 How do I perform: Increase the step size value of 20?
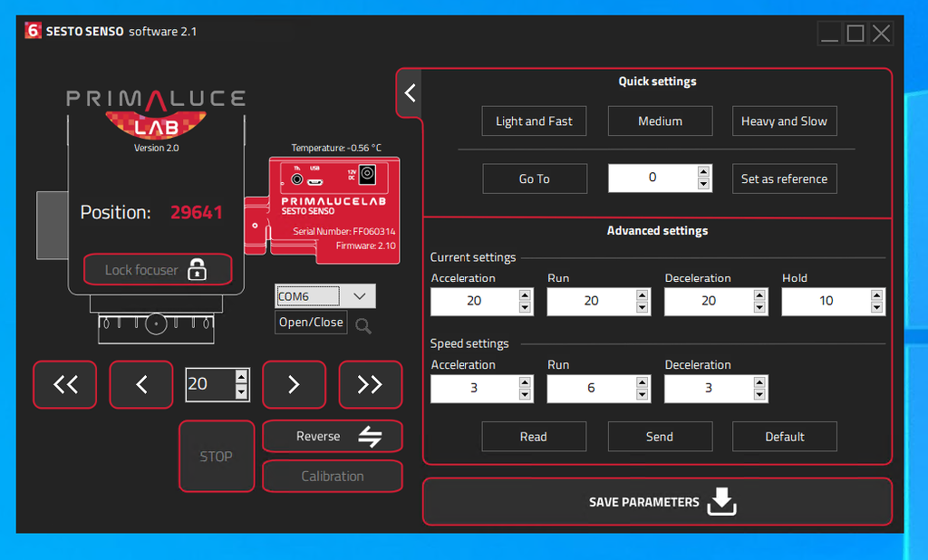click(x=241, y=376)
